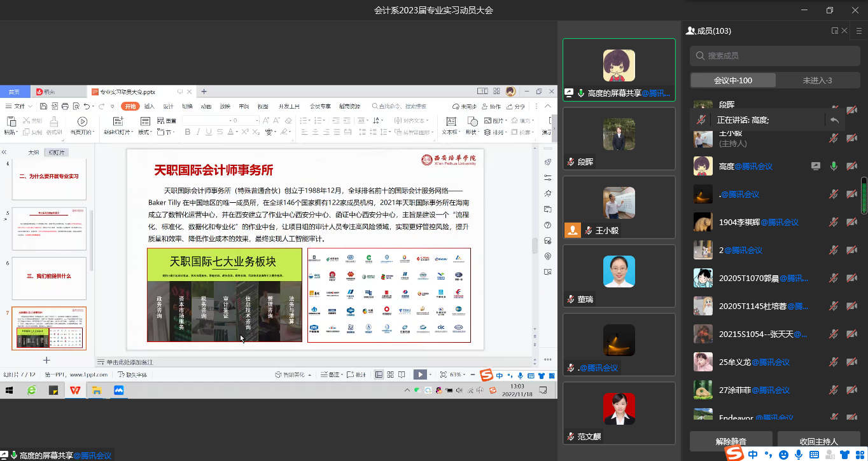
Task: Click screen share icon next to 高度
Action: click(815, 166)
